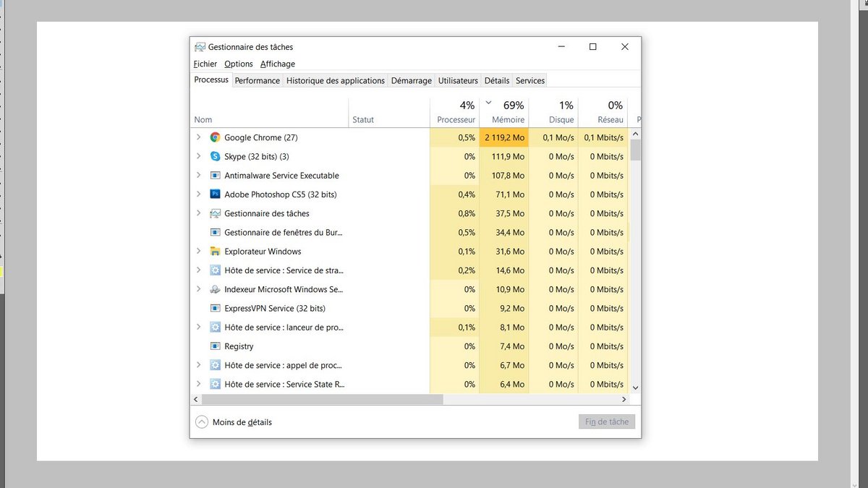Sort by Réseau column header
Viewport: 868px width, 488px height.
(x=602, y=113)
